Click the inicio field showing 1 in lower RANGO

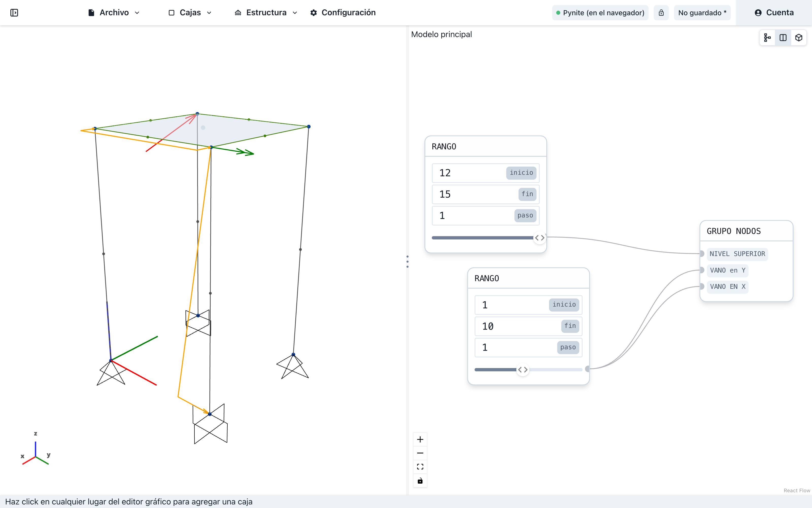[x=529, y=305]
